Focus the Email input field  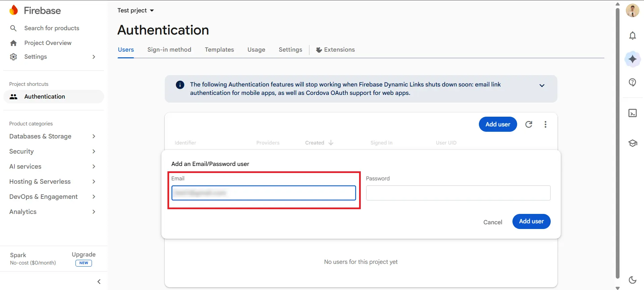tap(263, 193)
